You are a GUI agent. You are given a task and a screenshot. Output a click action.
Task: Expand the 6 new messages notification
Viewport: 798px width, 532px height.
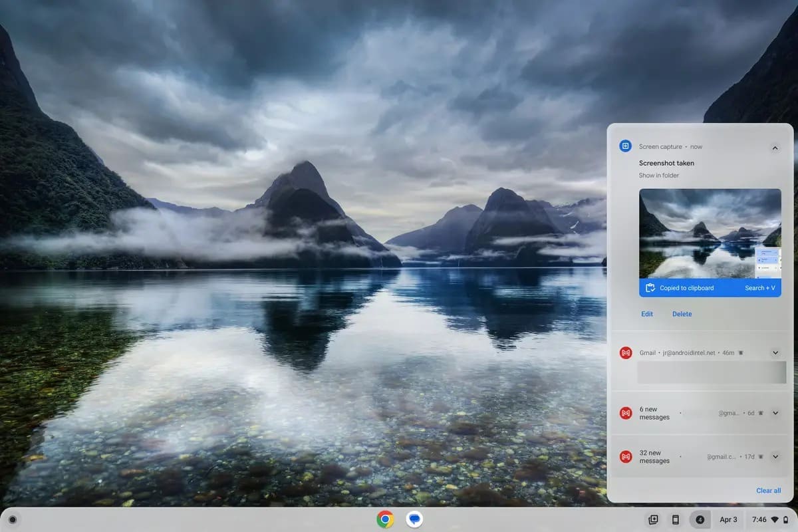click(775, 413)
